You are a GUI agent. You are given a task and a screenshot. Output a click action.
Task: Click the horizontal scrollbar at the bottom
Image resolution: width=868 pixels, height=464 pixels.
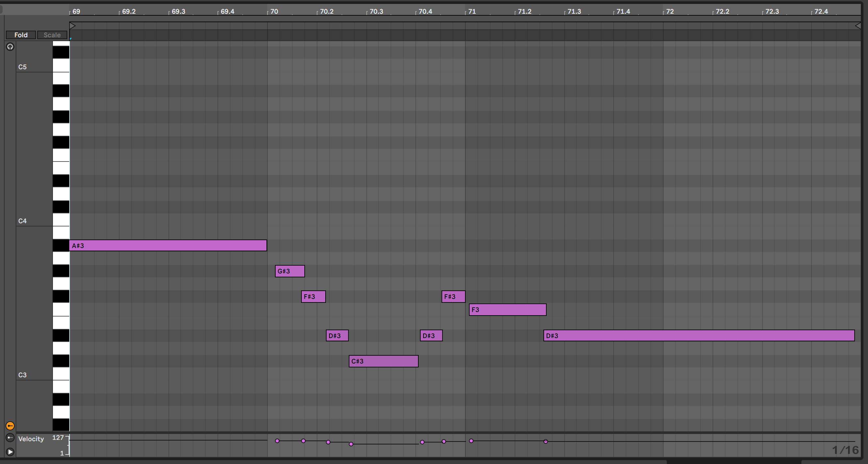(x=334, y=462)
